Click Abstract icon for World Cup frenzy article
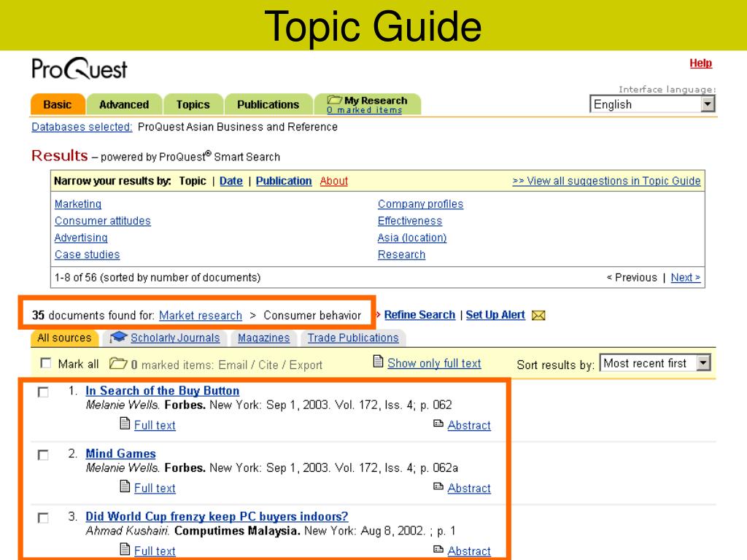747x560 pixels. [x=438, y=549]
